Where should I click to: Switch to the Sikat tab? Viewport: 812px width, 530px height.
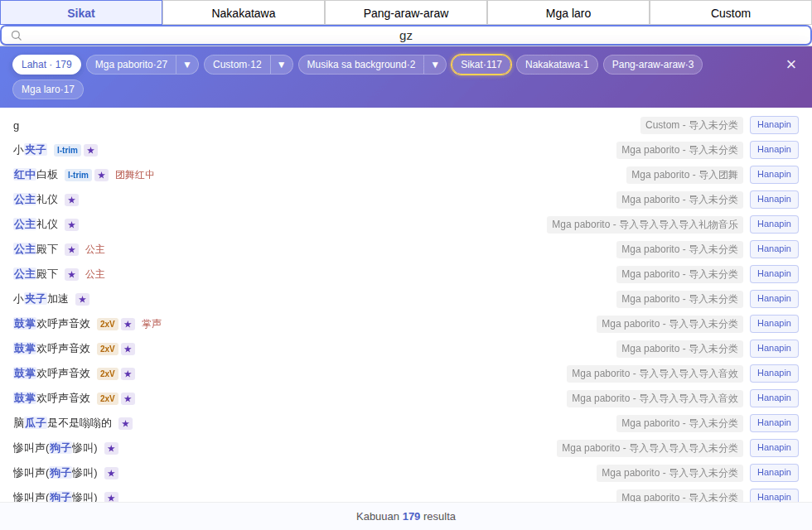point(81,13)
